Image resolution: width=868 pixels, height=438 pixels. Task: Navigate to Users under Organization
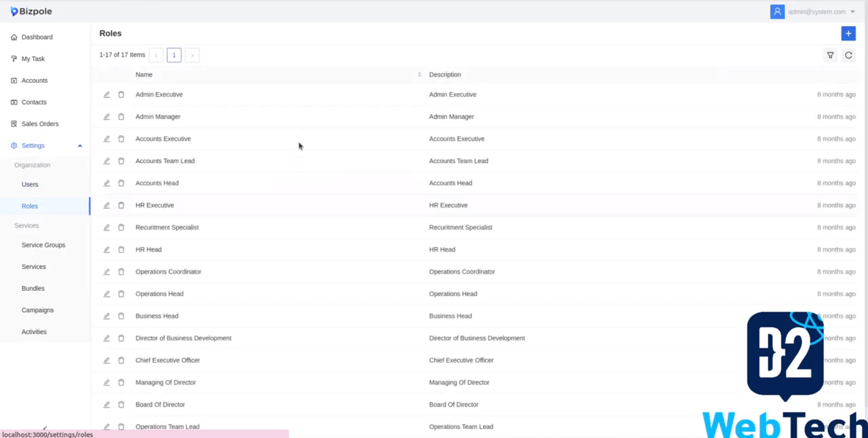(x=30, y=184)
